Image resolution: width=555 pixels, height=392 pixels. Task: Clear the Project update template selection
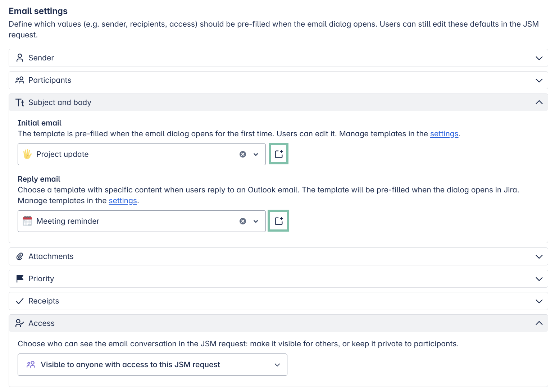(x=243, y=154)
